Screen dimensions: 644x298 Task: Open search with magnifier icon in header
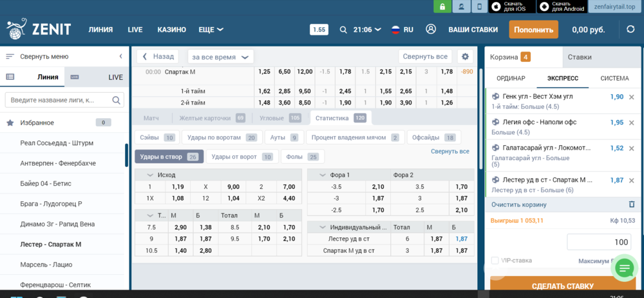pos(343,30)
